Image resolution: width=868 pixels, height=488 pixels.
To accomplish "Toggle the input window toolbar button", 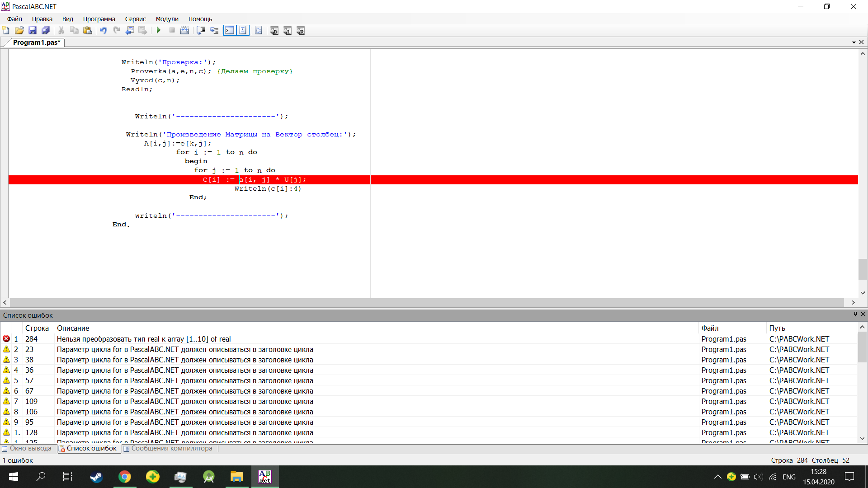I will [243, 30].
